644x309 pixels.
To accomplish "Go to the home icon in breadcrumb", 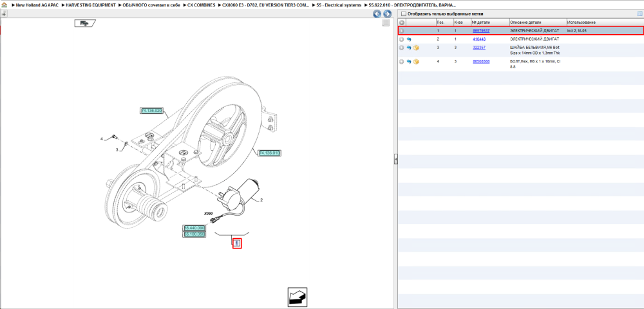I will (x=4, y=5).
